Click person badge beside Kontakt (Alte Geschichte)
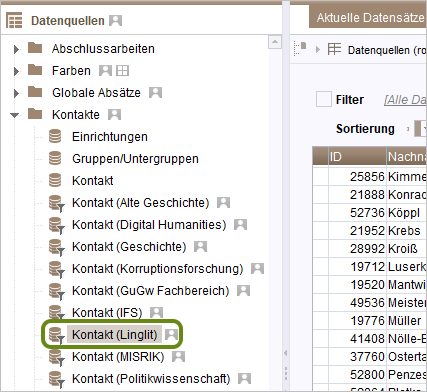427x392 pixels. tap(223, 203)
